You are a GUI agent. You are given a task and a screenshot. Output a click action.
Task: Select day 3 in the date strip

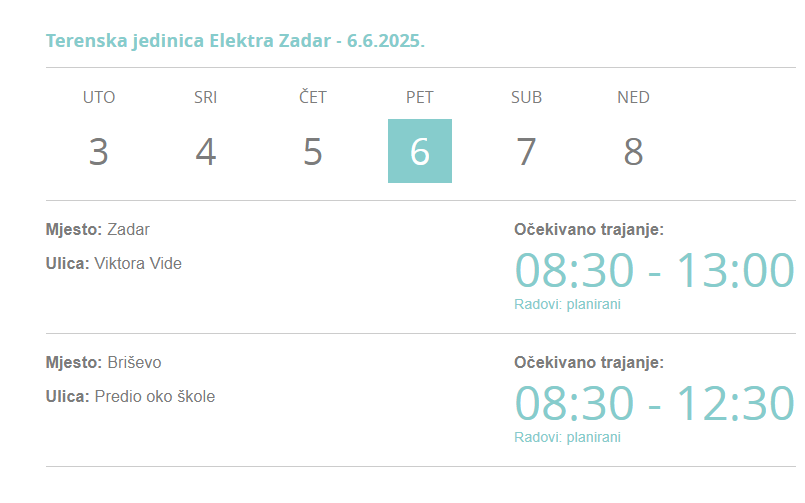(98, 152)
